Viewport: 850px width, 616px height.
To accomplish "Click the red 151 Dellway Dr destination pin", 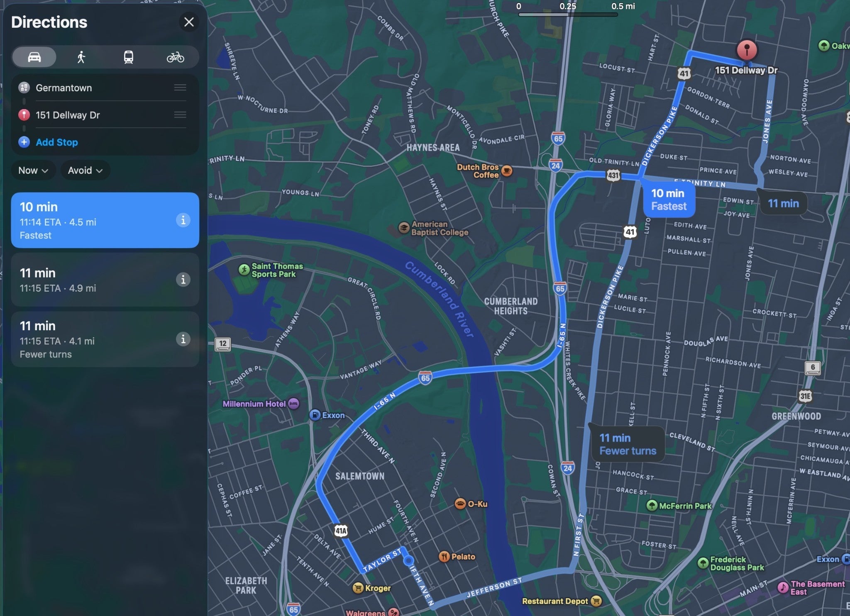I will (747, 50).
